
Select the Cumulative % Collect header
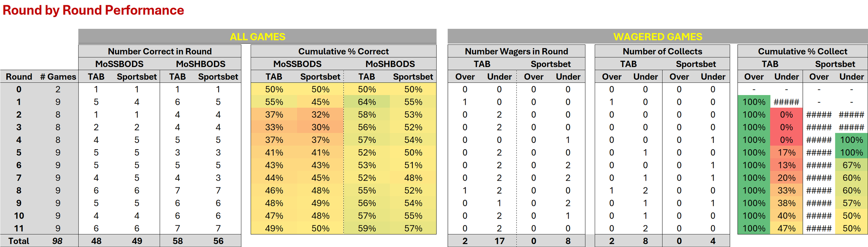tap(802, 51)
